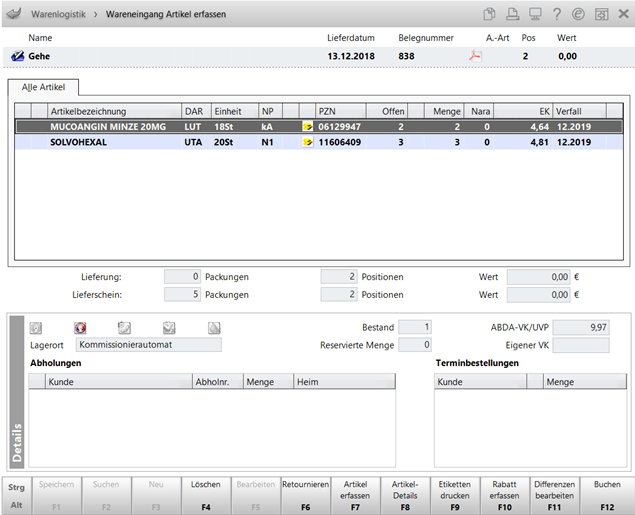Close the Wareneingang window with X
Screen dimensions: 635x515
click(624, 14)
